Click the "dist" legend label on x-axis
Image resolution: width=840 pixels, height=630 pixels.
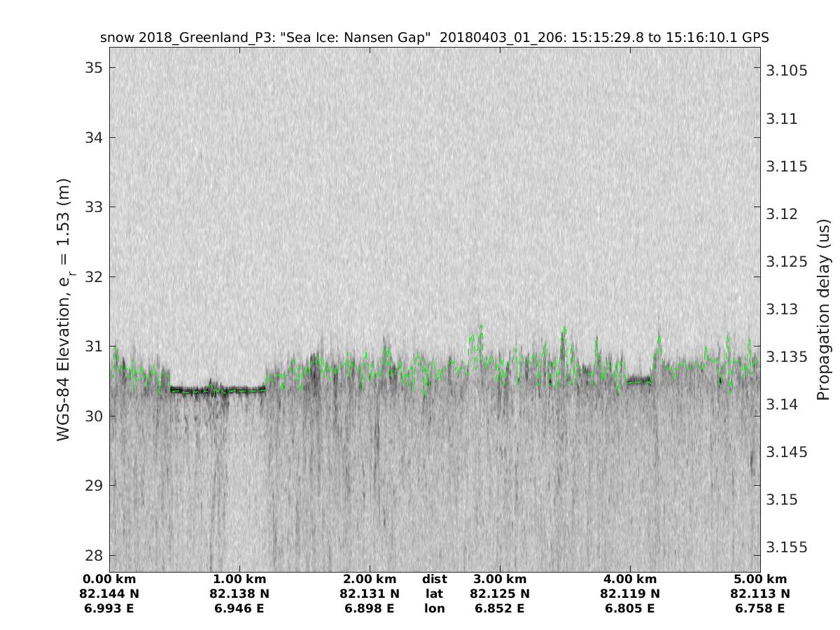pos(435,580)
